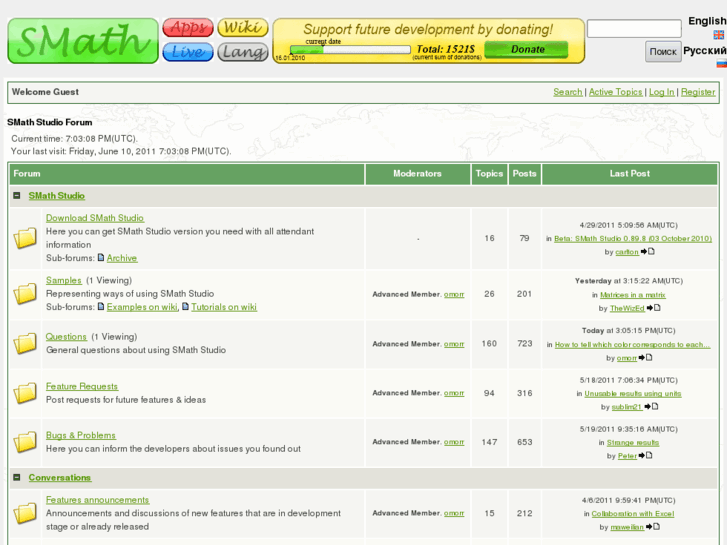The height and width of the screenshot is (545, 727).
Task: Open the Log In link
Action: coord(661,92)
